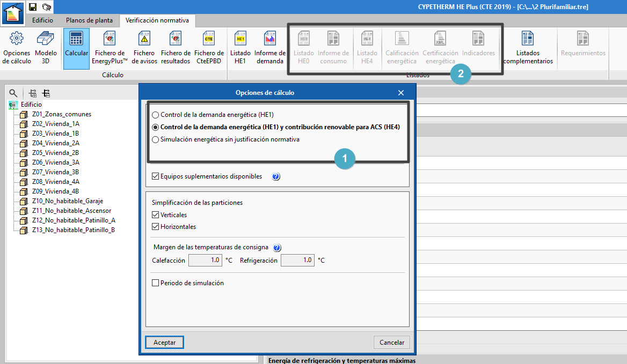Select Control de la demanda energética (HE1) only
The image size is (627, 364).
tap(156, 115)
